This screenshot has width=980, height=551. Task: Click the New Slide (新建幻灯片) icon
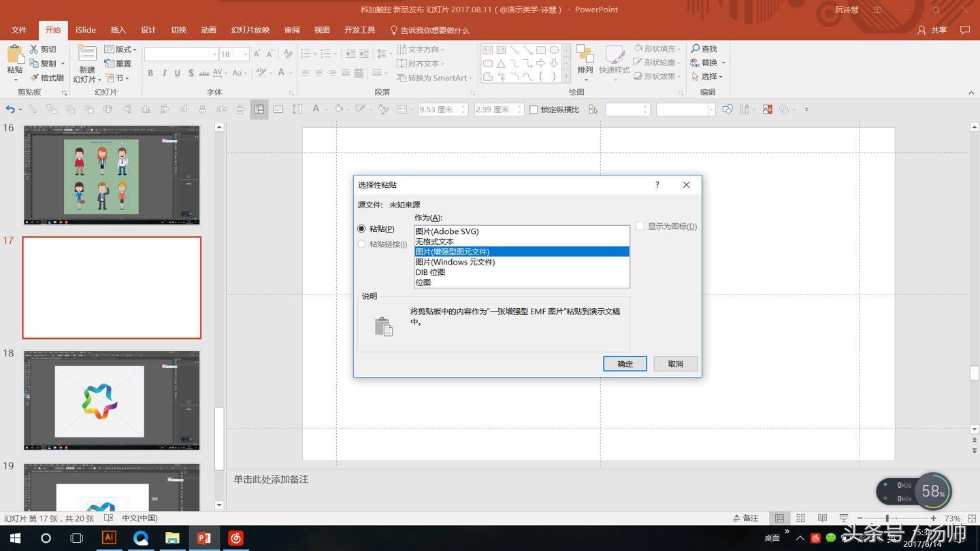click(x=86, y=54)
